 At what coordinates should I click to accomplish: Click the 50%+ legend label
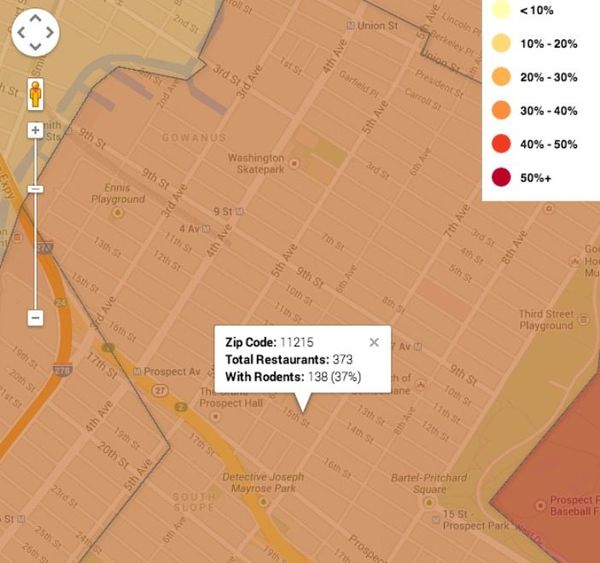point(536,178)
